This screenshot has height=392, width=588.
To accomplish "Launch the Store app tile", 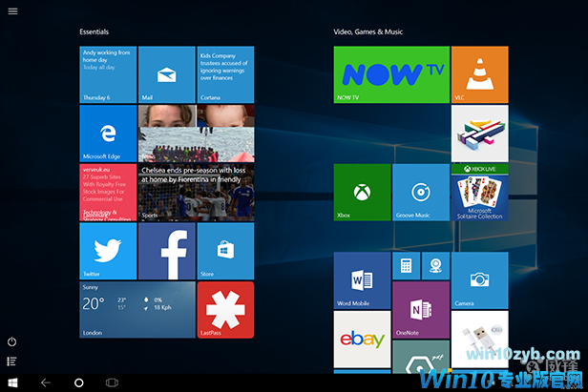I will point(225,251).
